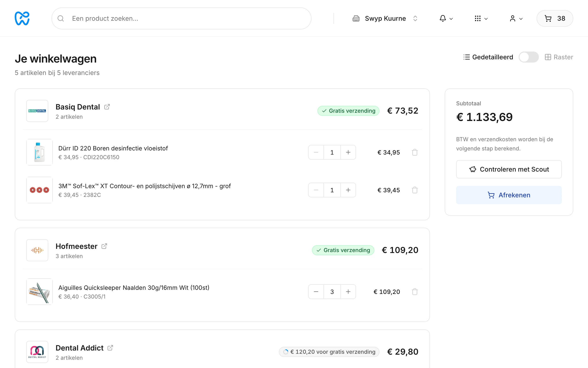Click Basiq Dental Gratis verzending badge
Screen dimensions: 588x368
tap(348, 111)
